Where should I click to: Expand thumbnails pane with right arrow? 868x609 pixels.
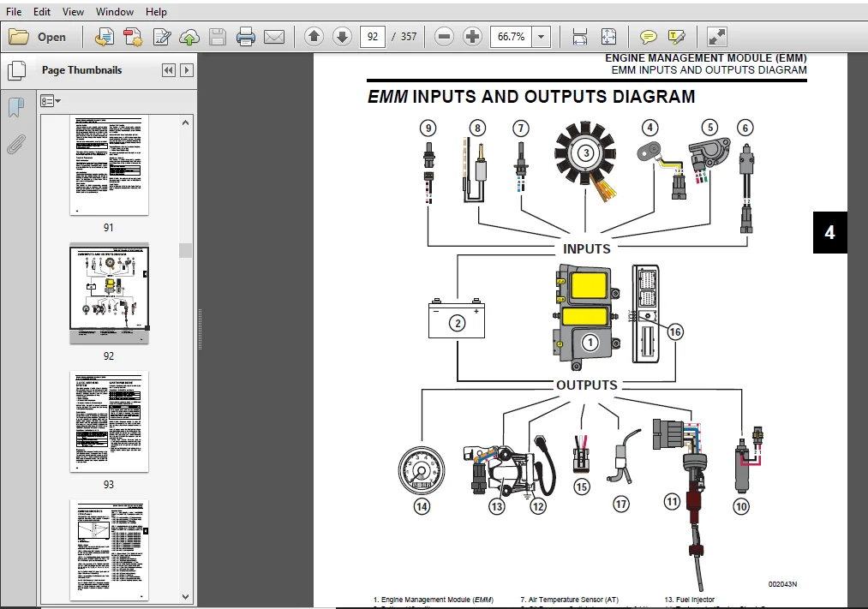pyautogui.click(x=187, y=70)
